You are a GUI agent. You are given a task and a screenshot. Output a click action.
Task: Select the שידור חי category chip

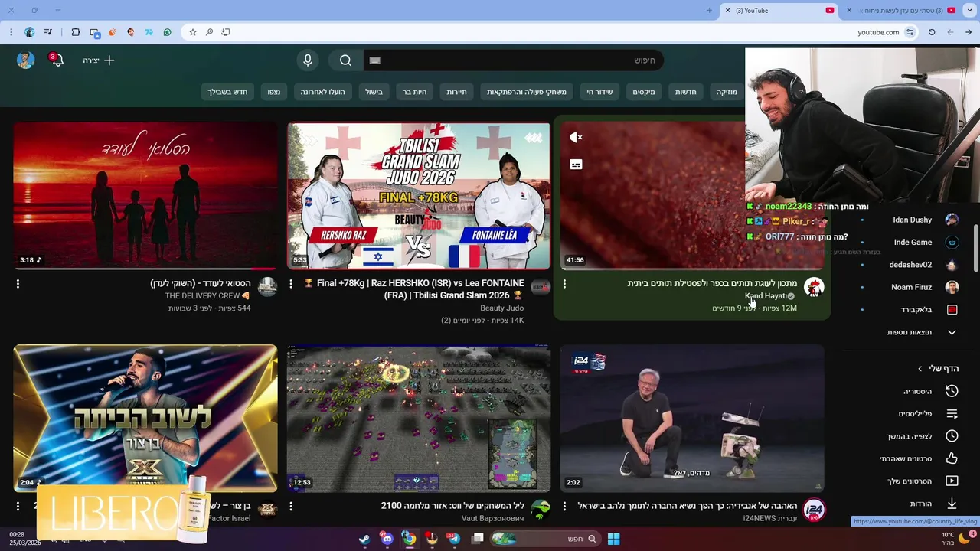pyautogui.click(x=599, y=92)
